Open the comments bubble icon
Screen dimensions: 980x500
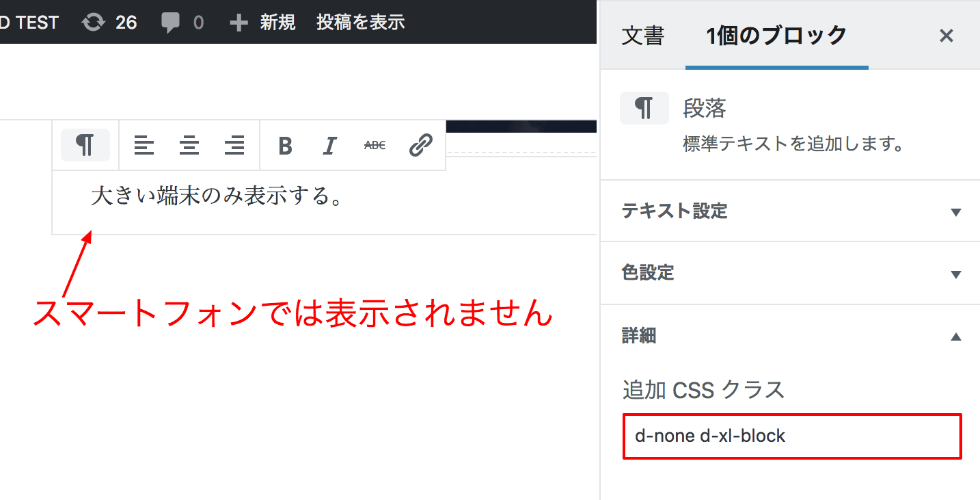coord(170,23)
